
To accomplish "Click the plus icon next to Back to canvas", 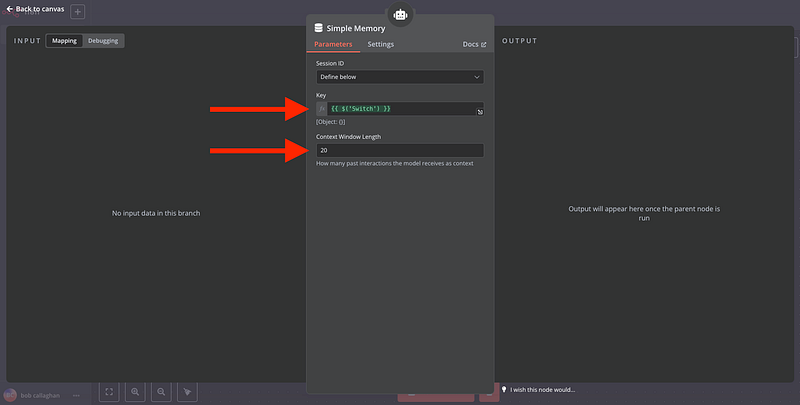I will [x=78, y=12].
